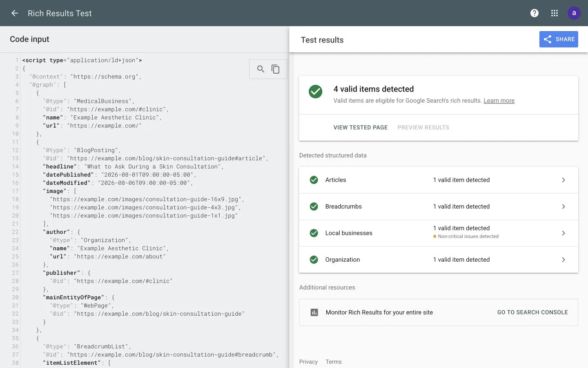Select the Local businesses row label

tap(349, 233)
